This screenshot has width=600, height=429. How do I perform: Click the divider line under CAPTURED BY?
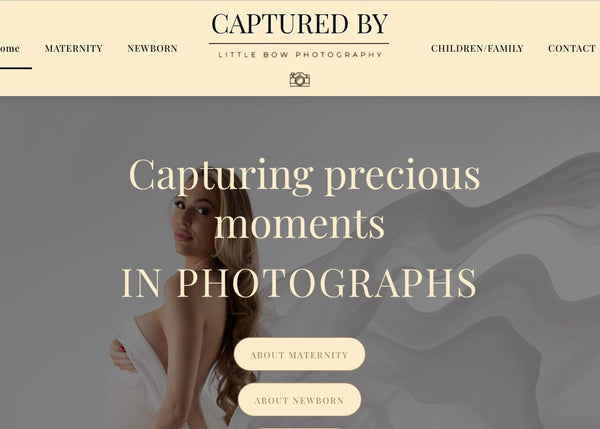tap(299, 44)
